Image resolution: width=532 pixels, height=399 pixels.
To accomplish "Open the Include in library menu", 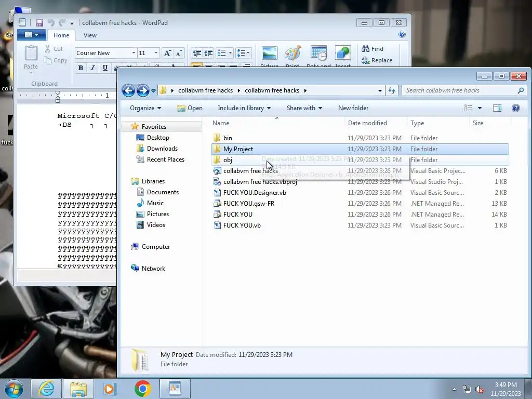I will [244, 108].
